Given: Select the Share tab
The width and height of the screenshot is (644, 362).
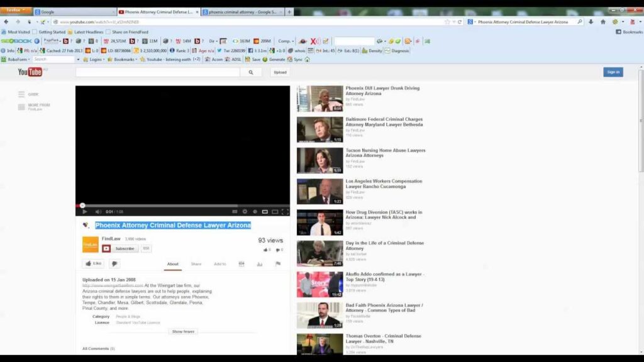Looking at the screenshot, I should coord(196,264).
